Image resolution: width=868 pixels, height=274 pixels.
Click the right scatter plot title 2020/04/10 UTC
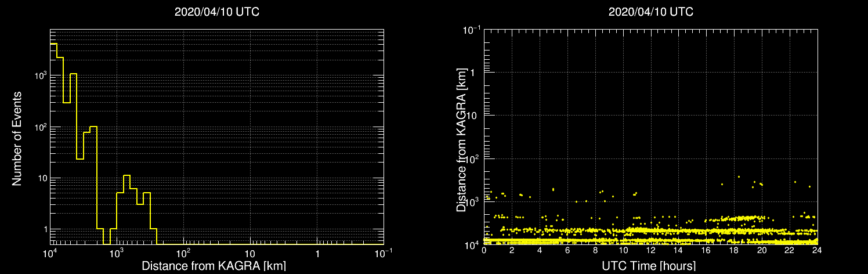pyautogui.click(x=650, y=12)
